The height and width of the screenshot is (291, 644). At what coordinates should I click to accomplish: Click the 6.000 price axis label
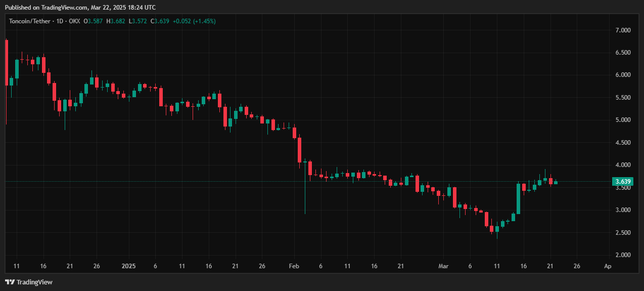[x=622, y=75]
